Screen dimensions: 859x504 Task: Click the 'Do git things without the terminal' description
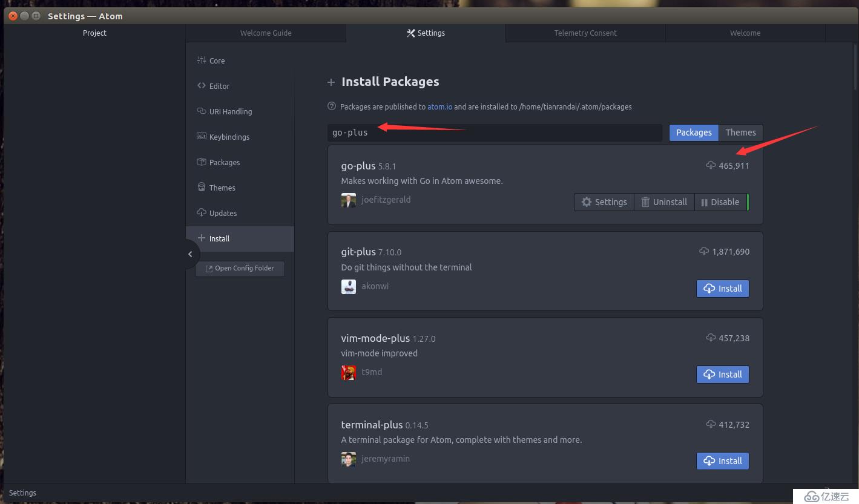point(406,267)
